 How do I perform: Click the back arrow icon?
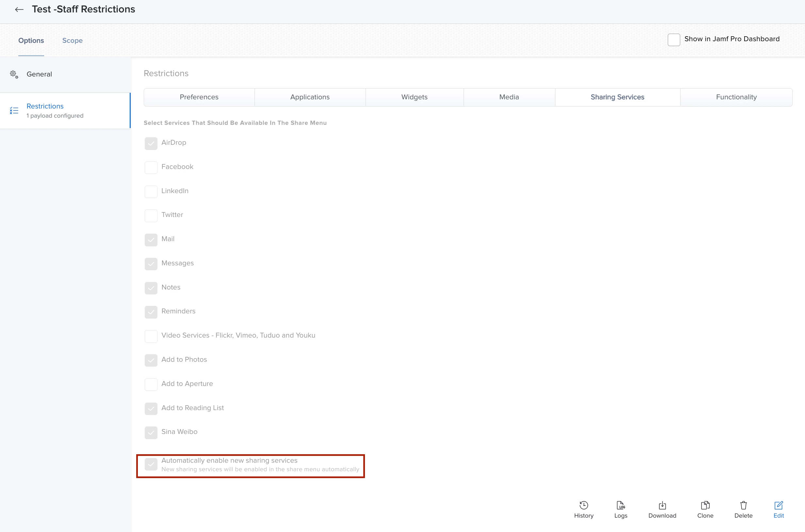tap(19, 9)
